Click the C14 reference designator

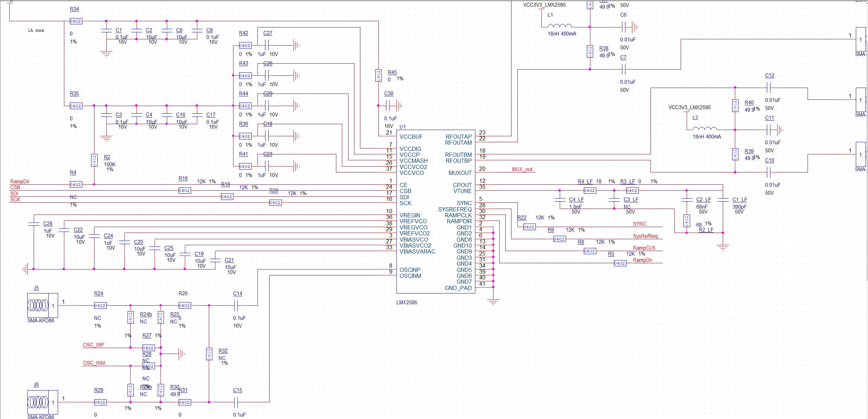(x=237, y=293)
